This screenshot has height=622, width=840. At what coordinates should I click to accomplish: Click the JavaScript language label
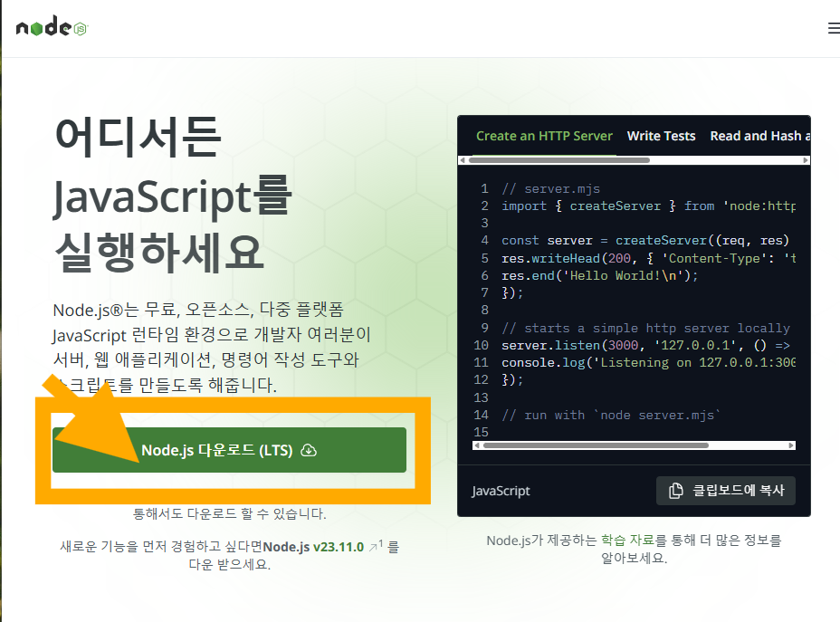[501, 491]
